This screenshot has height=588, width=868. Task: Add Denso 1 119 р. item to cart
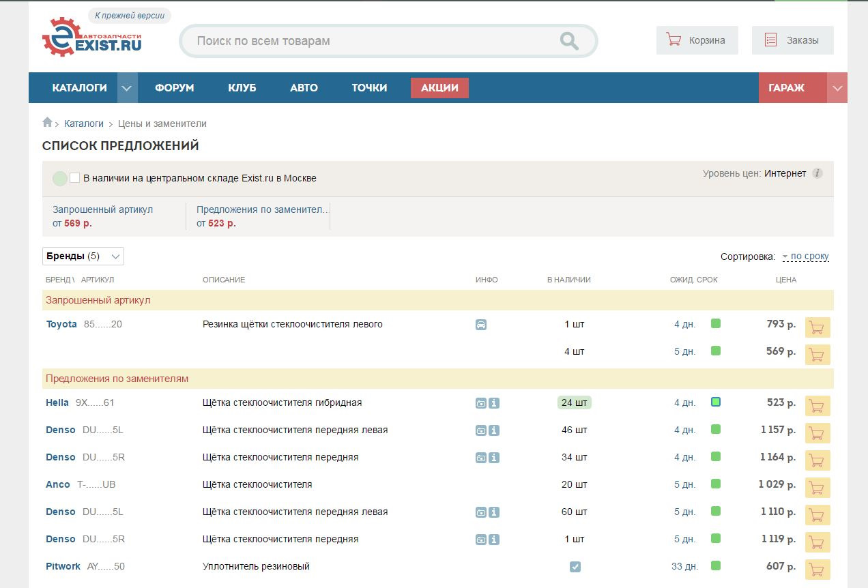(x=818, y=542)
